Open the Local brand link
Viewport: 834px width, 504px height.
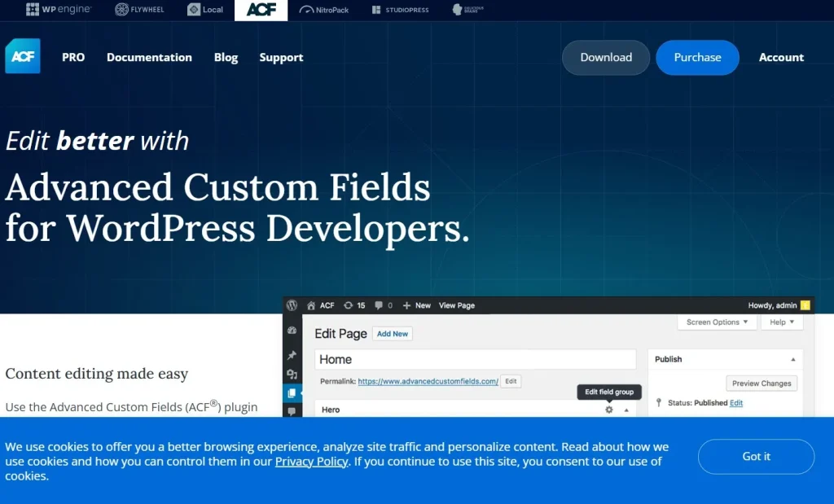tap(204, 10)
